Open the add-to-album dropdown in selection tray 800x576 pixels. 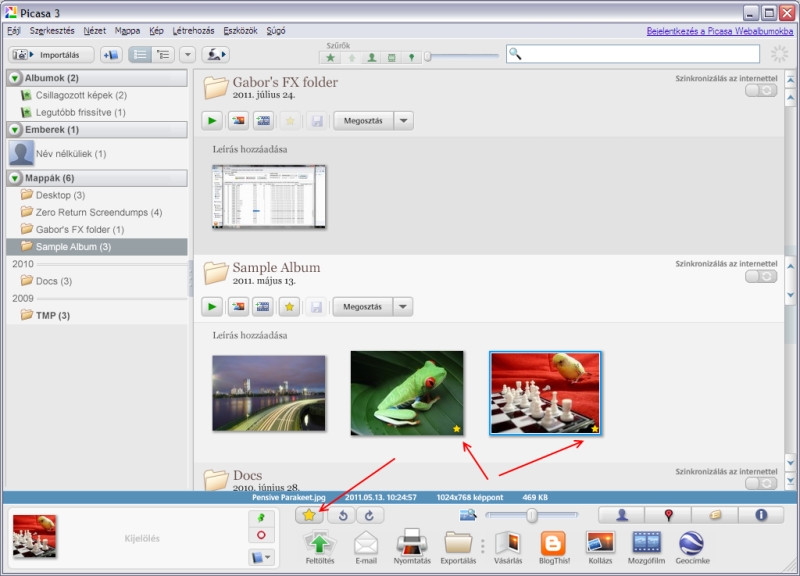coord(261,557)
